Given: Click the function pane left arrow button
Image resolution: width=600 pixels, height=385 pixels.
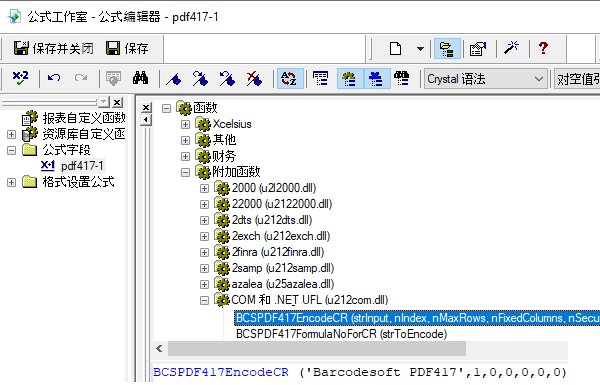Looking at the screenshot, I should (x=146, y=120).
